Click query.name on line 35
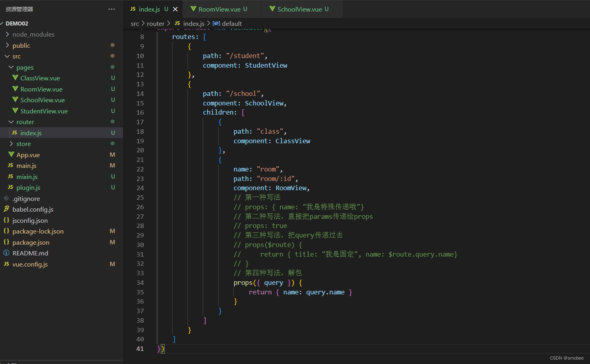The height and width of the screenshot is (364, 590). click(x=325, y=292)
